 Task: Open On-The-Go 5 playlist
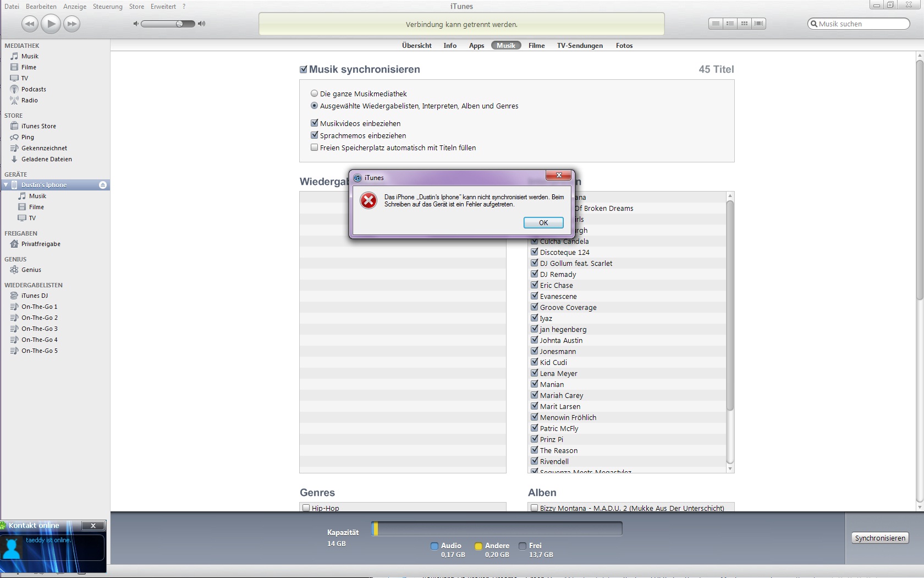coord(39,351)
